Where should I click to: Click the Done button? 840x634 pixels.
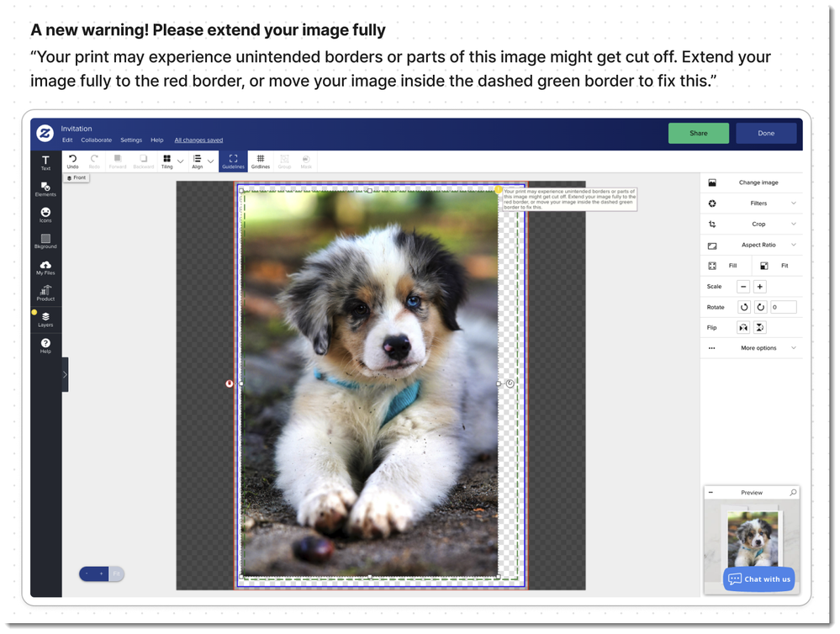click(765, 133)
